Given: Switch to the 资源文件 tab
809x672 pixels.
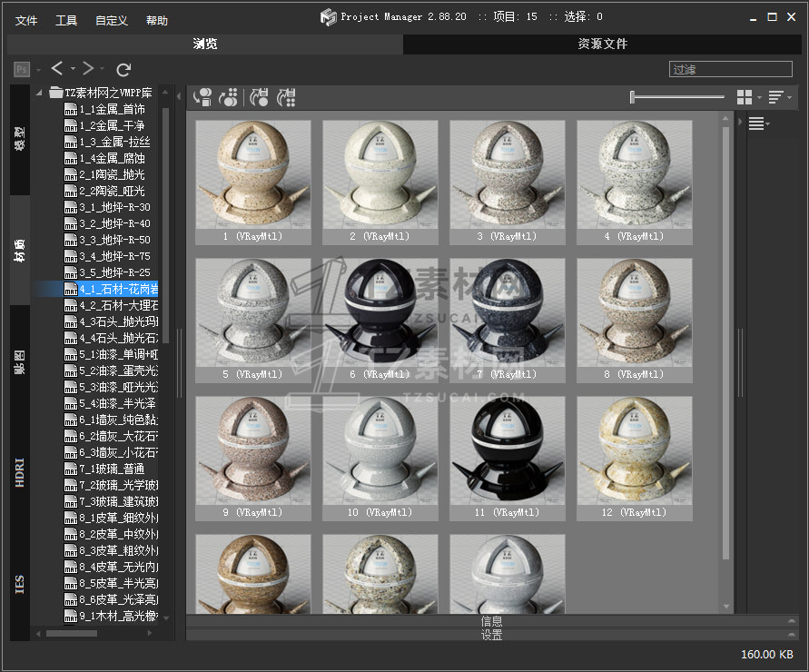Looking at the screenshot, I should pos(602,44).
